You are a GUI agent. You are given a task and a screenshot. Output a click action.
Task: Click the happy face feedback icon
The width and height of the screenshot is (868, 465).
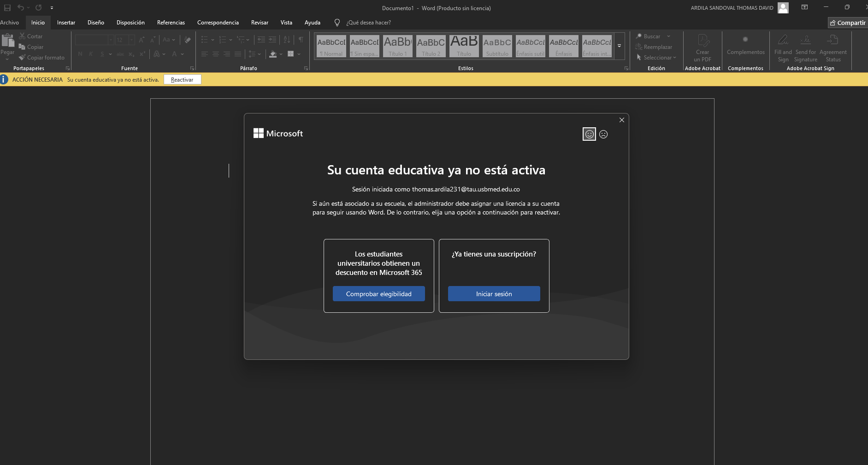[589, 134]
